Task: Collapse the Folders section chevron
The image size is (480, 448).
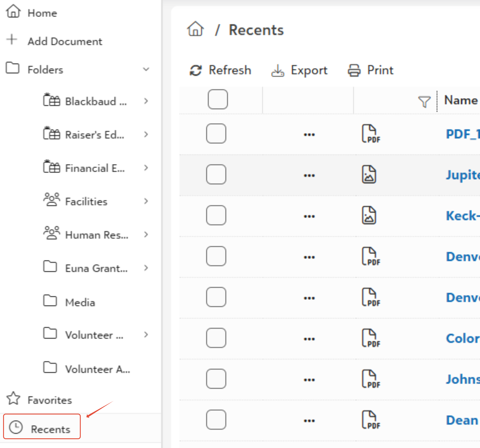Action: (x=146, y=69)
